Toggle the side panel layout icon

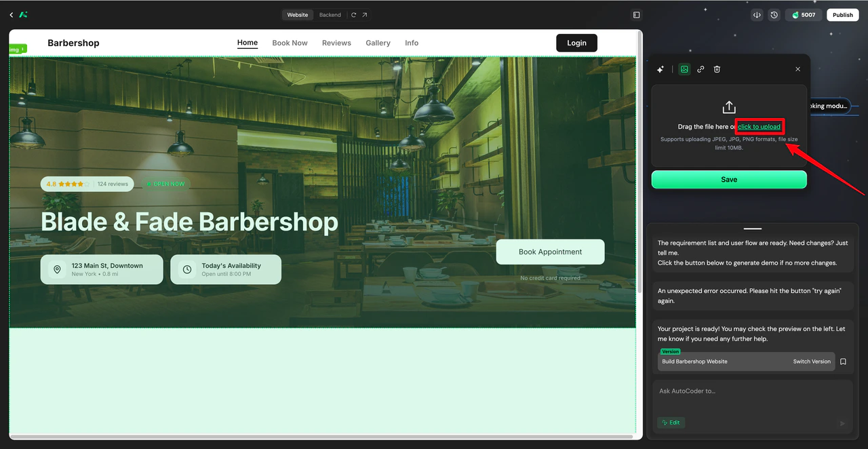[636, 15]
